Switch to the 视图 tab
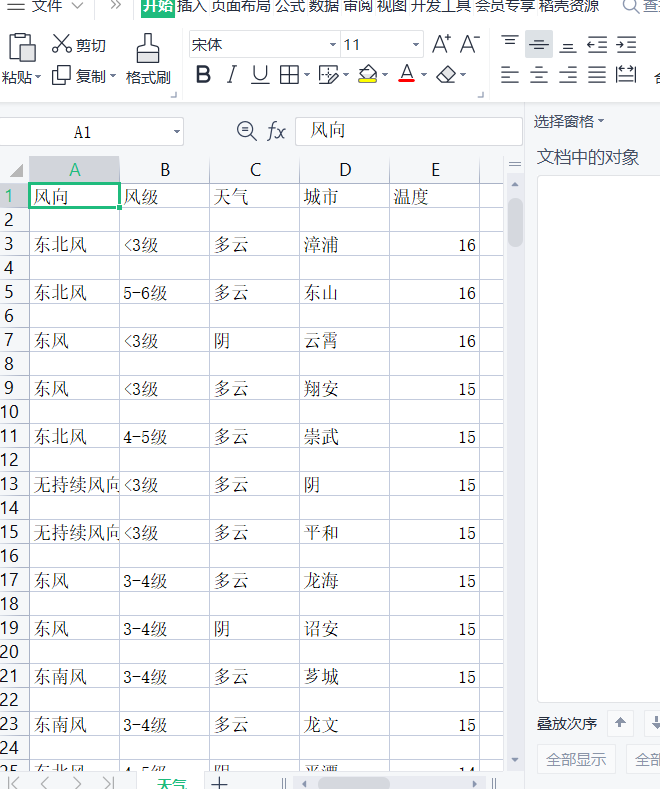 (392, 7)
